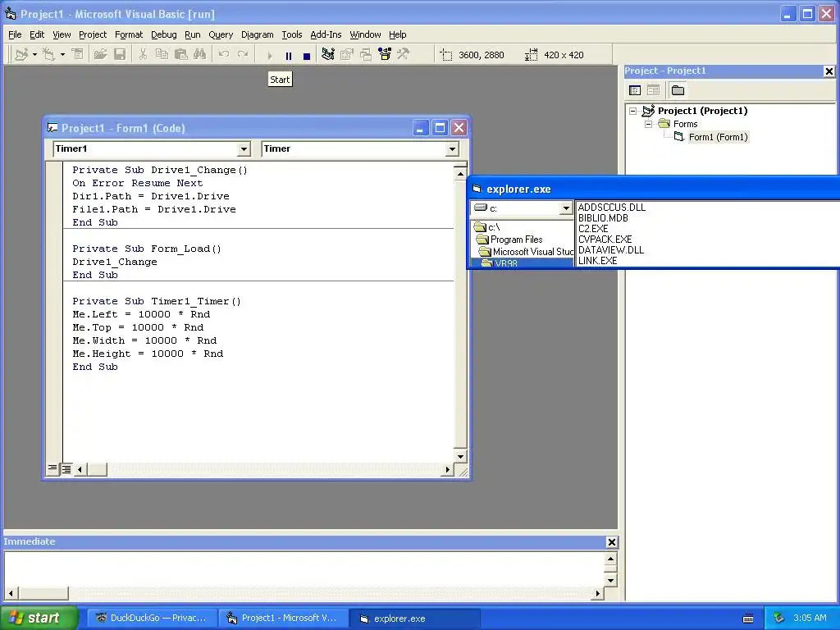Open the Run menu
The height and width of the screenshot is (630, 840).
192,34
